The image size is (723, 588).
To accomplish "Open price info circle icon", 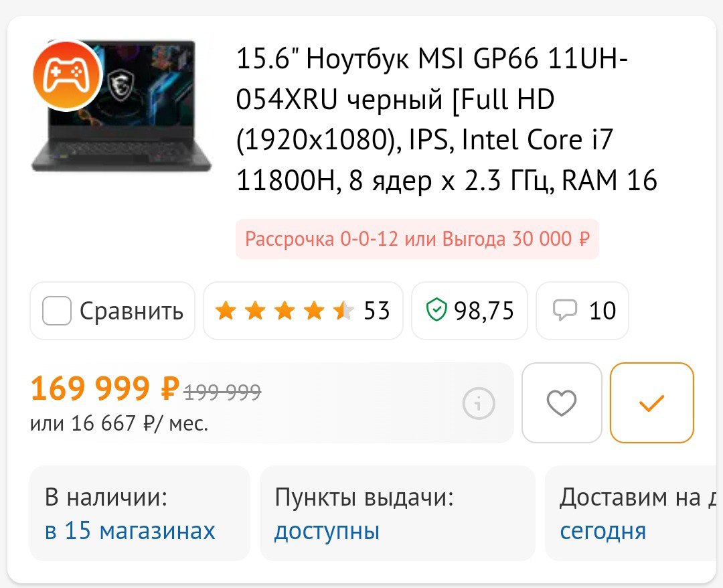I will pyautogui.click(x=479, y=402).
